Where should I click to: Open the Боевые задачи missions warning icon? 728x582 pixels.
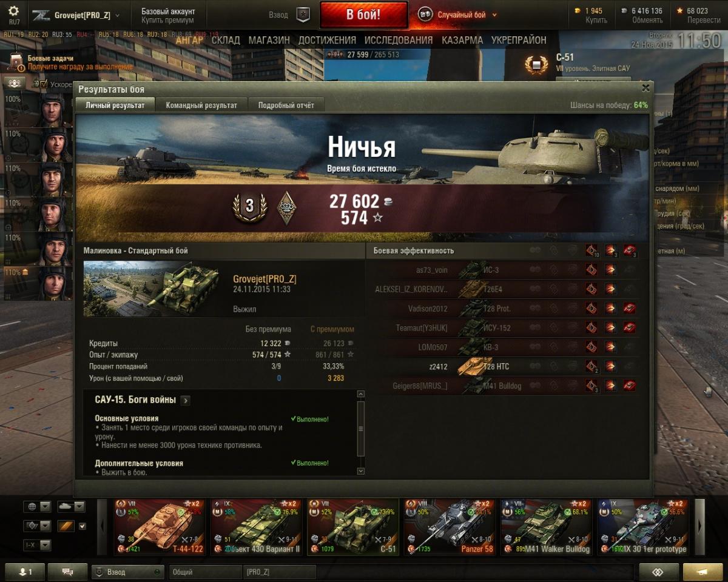17,62
